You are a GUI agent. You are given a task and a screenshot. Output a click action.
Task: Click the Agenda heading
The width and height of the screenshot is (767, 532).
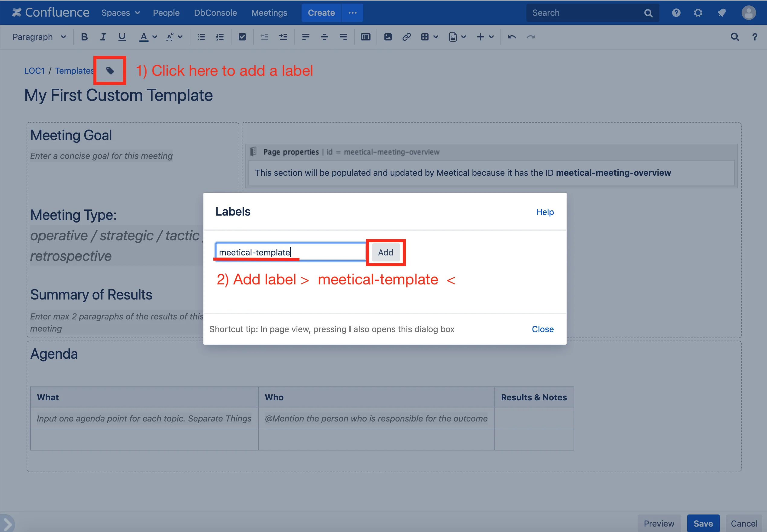coord(54,354)
